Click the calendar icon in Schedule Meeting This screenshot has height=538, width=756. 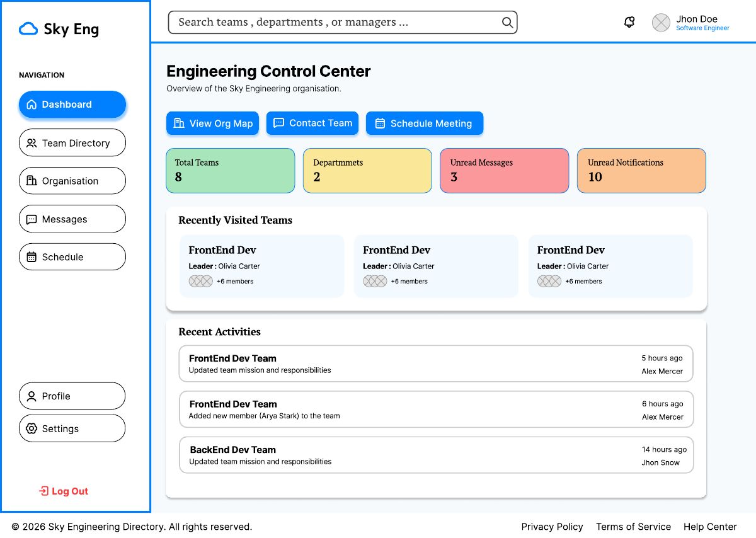380,123
